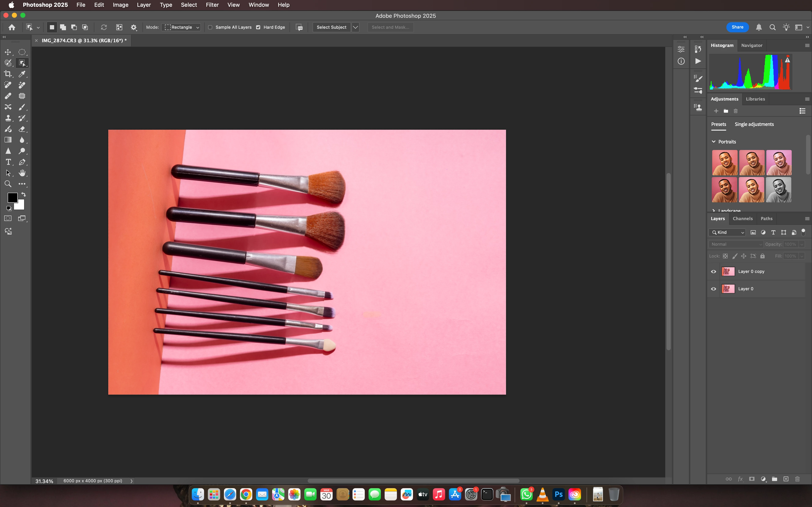The image size is (812, 507).
Task: Hide the Layer 0 copy layer
Action: pos(713,272)
